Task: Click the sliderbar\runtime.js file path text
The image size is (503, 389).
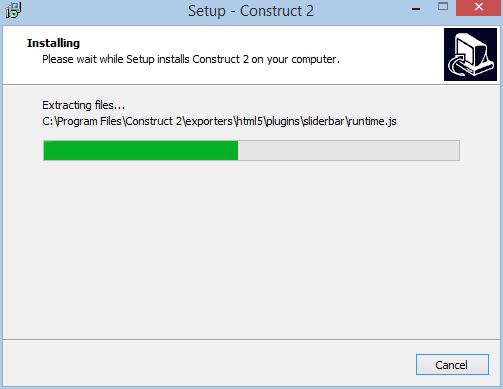Action: point(349,121)
